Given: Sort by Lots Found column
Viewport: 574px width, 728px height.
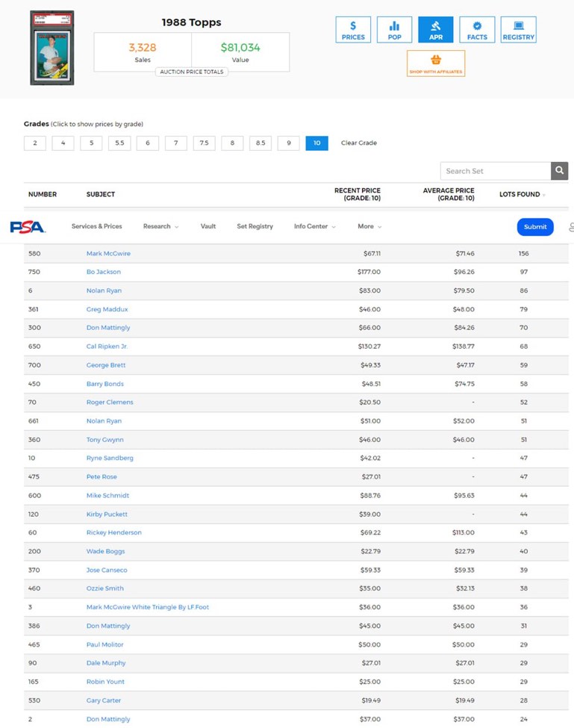Looking at the screenshot, I should pyautogui.click(x=522, y=195).
